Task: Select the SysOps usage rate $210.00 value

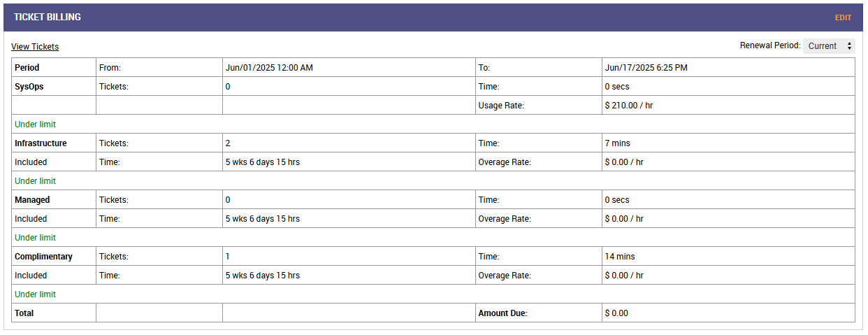Action: (x=629, y=106)
